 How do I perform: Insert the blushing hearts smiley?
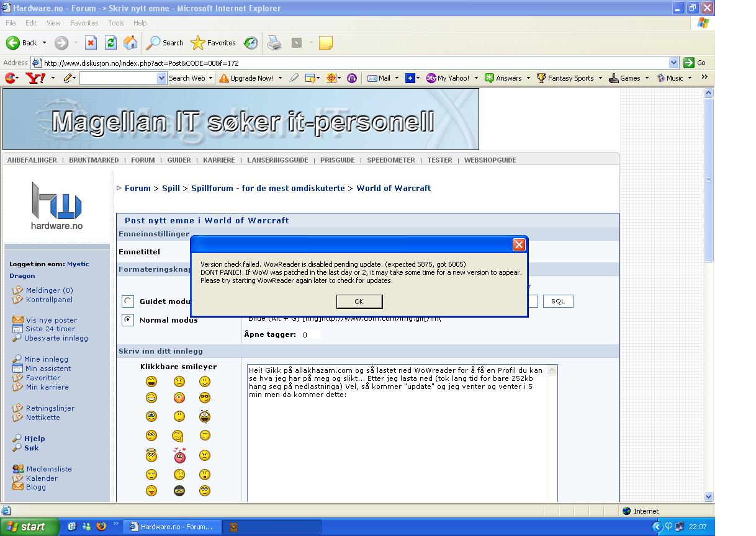(x=179, y=455)
